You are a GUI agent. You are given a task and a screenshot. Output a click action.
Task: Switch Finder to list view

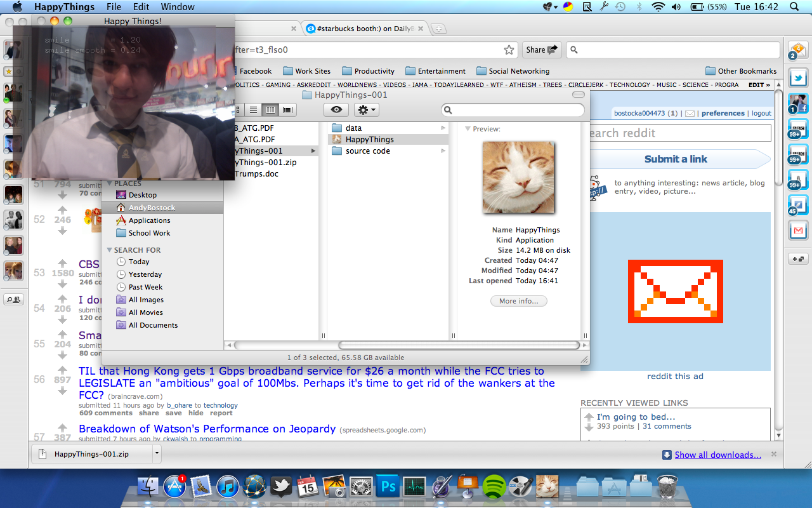coord(253,110)
